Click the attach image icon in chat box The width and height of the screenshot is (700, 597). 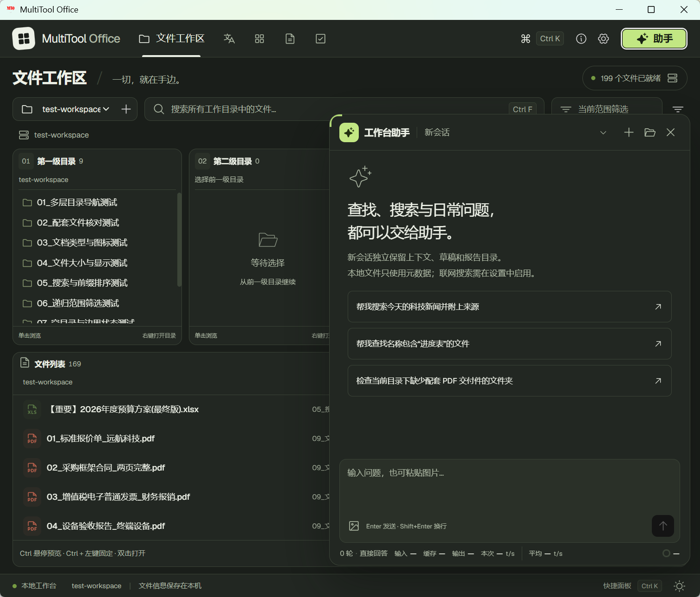pyautogui.click(x=354, y=526)
